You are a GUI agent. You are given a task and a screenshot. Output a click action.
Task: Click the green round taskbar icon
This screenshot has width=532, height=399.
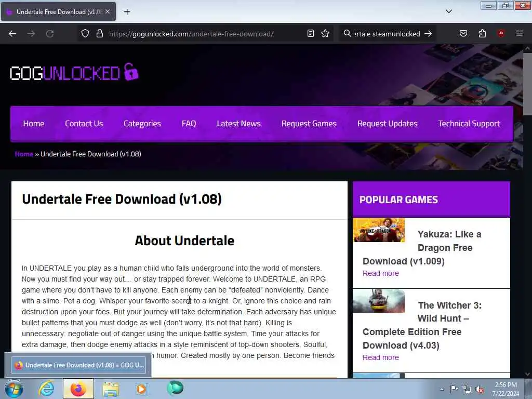click(x=175, y=388)
